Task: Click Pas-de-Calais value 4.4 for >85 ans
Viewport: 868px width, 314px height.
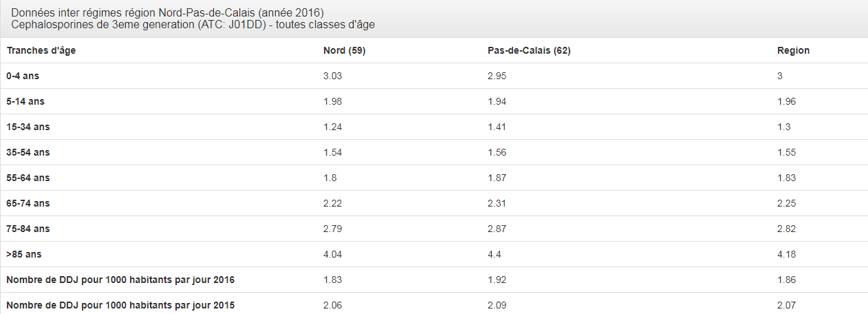Action: [x=495, y=255]
